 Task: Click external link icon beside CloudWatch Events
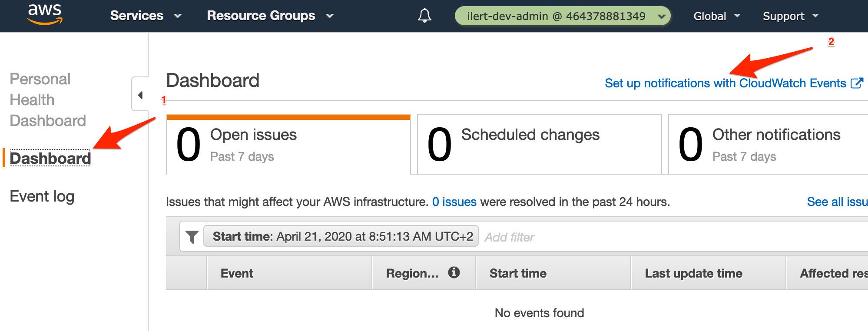coord(857,83)
